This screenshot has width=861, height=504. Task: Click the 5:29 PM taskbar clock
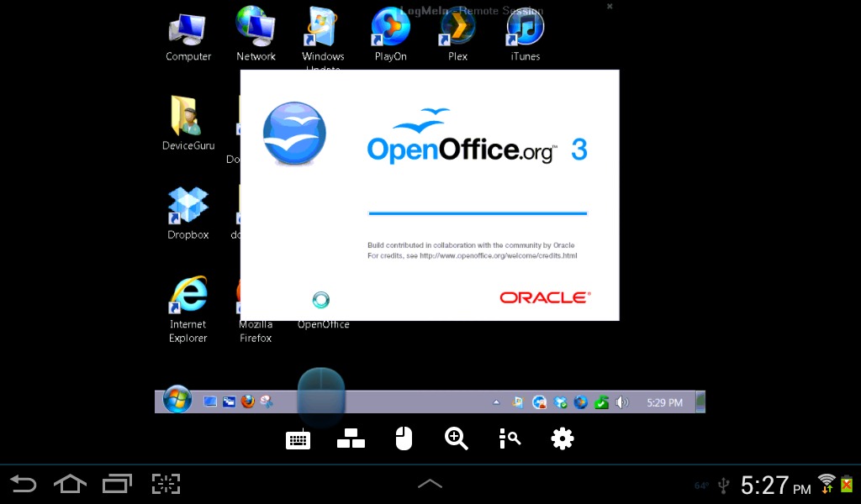tap(664, 402)
